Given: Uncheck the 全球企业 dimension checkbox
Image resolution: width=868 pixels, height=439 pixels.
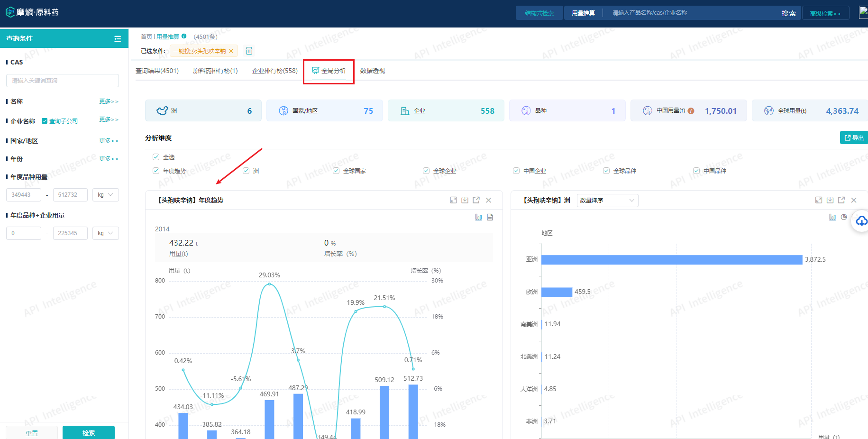Looking at the screenshot, I should (426, 171).
